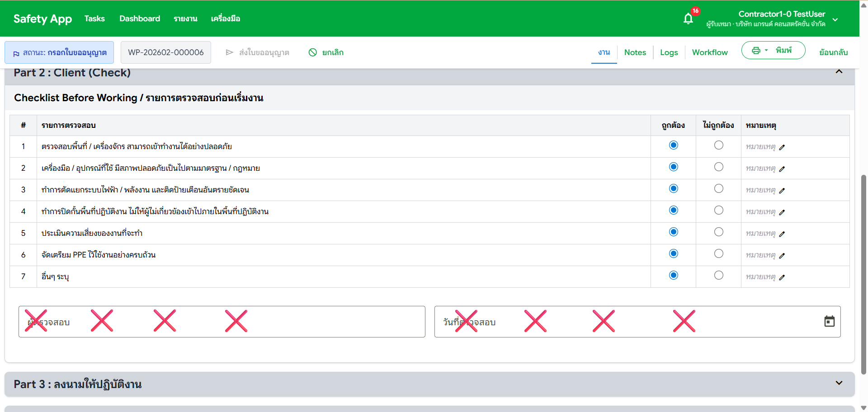Collapse the Part 2 Client Check section
The image size is (868, 412).
point(839,71)
